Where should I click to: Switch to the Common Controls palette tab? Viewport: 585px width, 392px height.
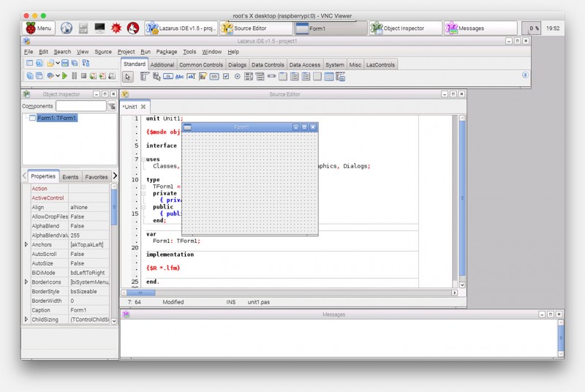click(x=201, y=64)
